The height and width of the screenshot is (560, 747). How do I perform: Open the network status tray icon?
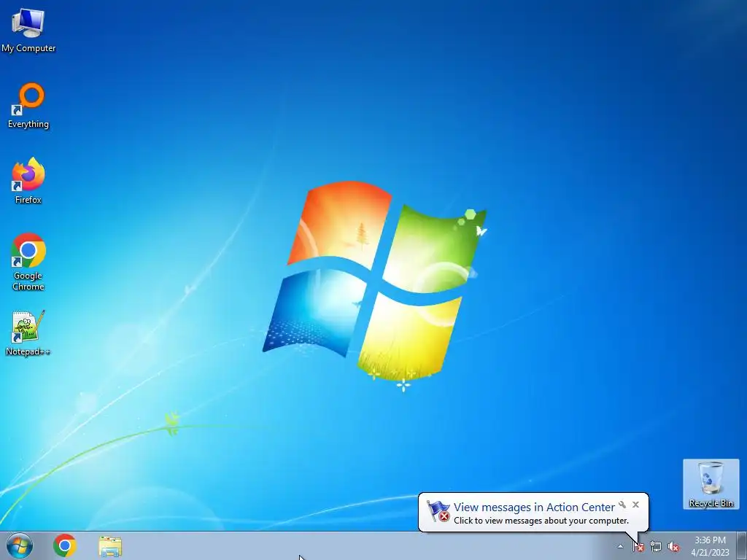(x=656, y=547)
